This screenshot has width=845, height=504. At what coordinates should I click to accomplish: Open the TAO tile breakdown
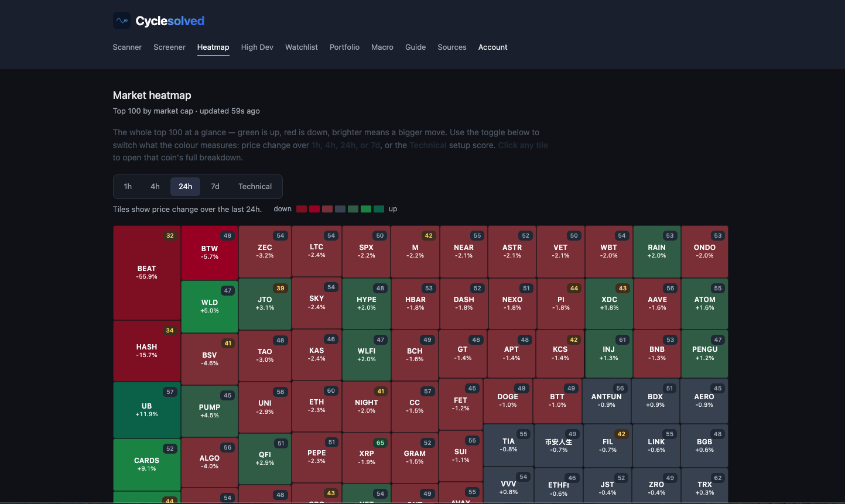(x=265, y=356)
